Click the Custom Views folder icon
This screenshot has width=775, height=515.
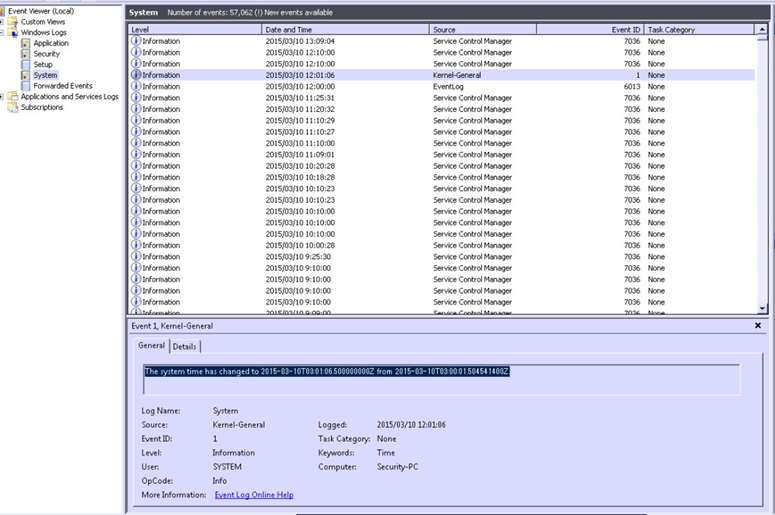[13, 22]
